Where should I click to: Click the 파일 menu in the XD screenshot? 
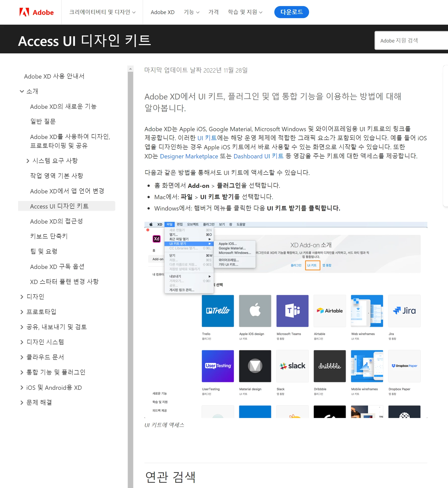pos(169,224)
